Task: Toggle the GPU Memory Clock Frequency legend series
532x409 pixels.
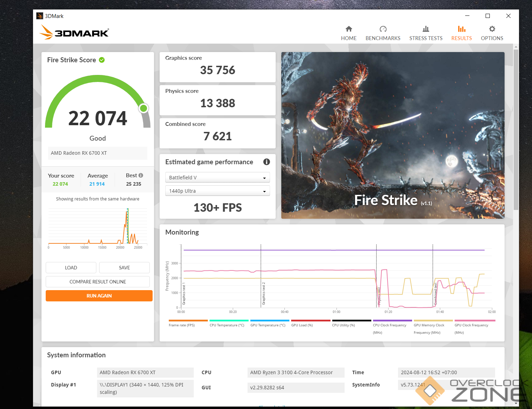Action: pyautogui.click(x=433, y=327)
